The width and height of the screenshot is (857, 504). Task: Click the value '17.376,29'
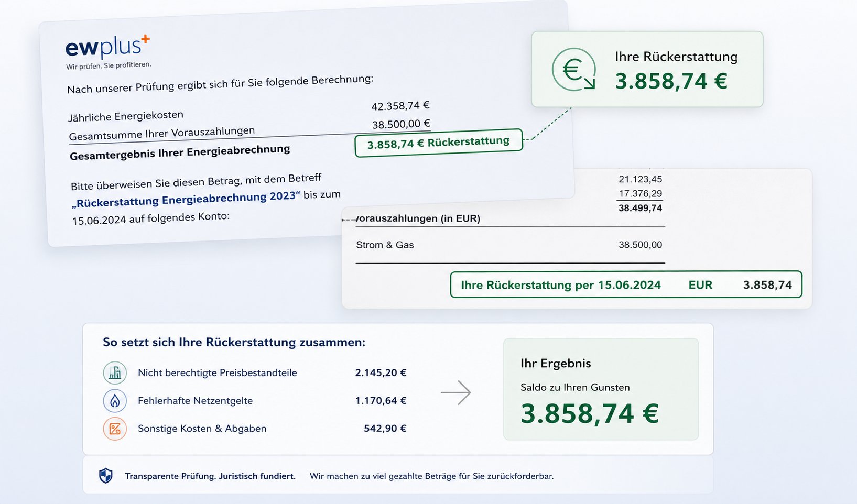pyautogui.click(x=640, y=193)
